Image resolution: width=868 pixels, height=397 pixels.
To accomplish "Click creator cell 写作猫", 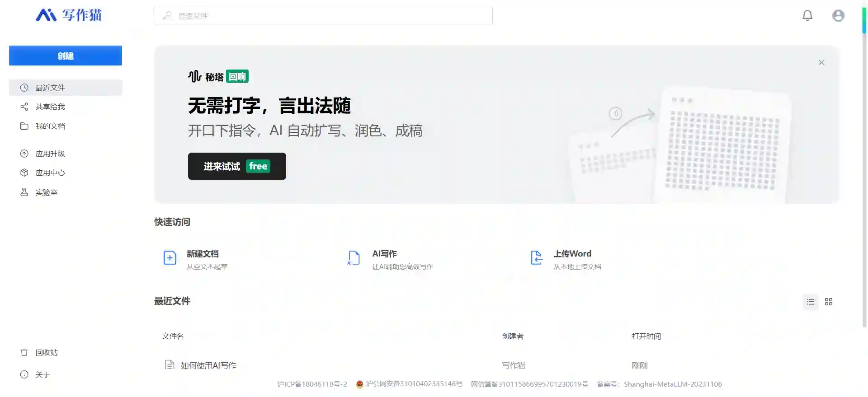I will click(x=514, y=365).
